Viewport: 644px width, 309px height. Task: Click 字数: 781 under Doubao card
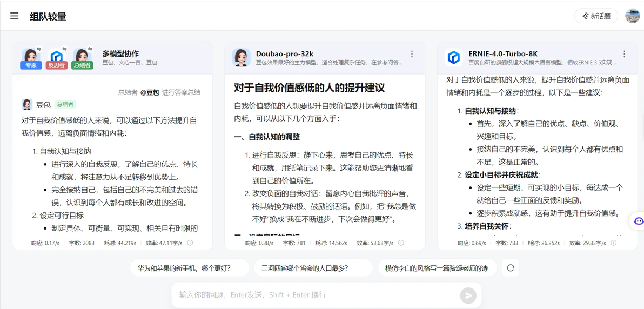[294, 243]
